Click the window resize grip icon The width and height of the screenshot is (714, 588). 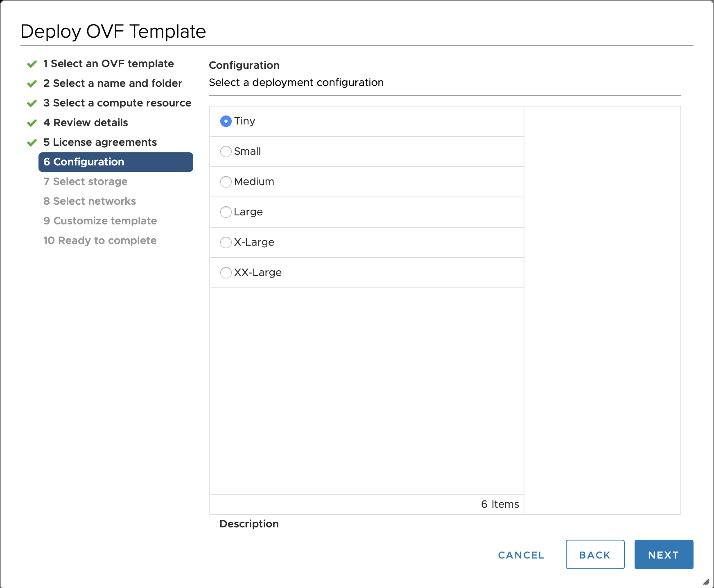click(706, 581)
